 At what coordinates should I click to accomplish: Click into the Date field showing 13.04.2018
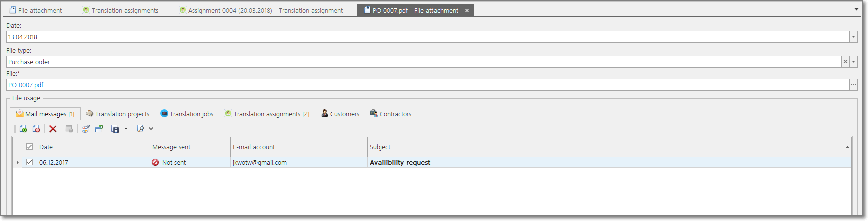[x=427, y=37]
